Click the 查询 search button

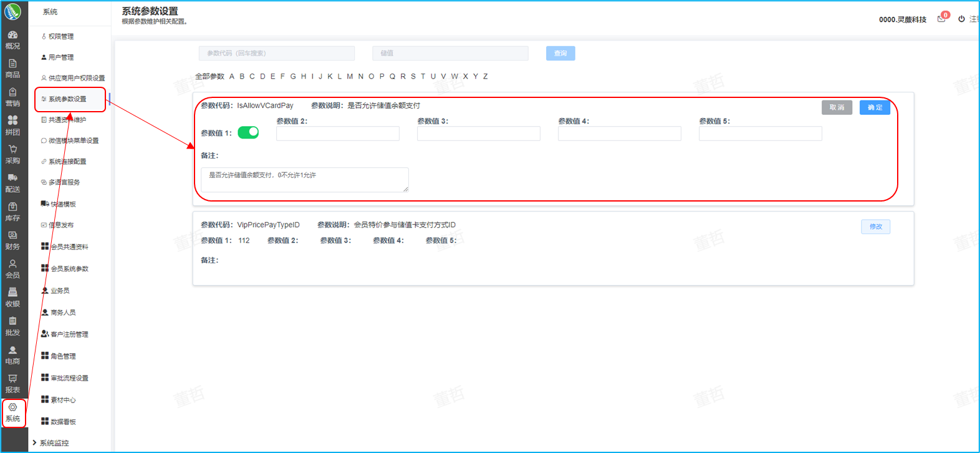coord(560,54)
